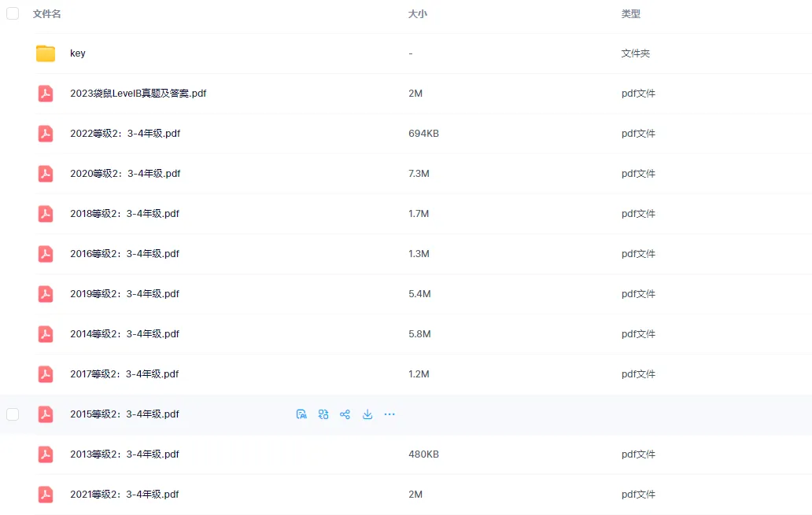Open the key folder name
The height and width of the screenshot is (515, 812).
pos(78,53)
